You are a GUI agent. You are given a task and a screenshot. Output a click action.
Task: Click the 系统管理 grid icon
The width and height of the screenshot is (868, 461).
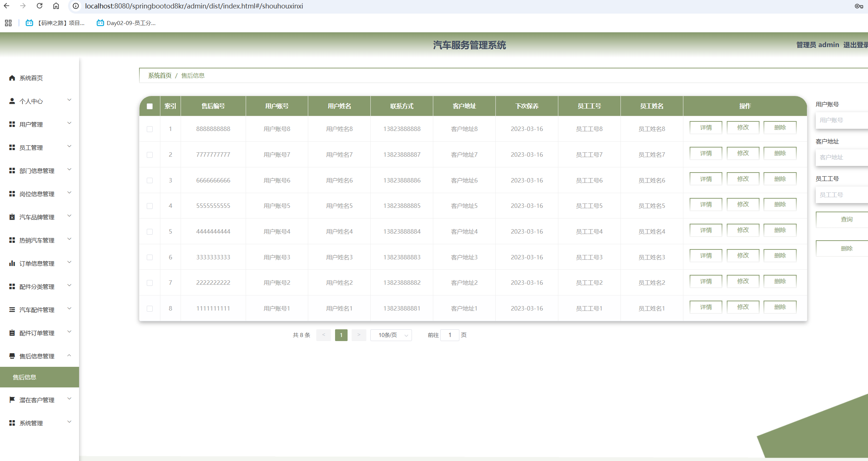pyautogui.click(x=12, y=423)
